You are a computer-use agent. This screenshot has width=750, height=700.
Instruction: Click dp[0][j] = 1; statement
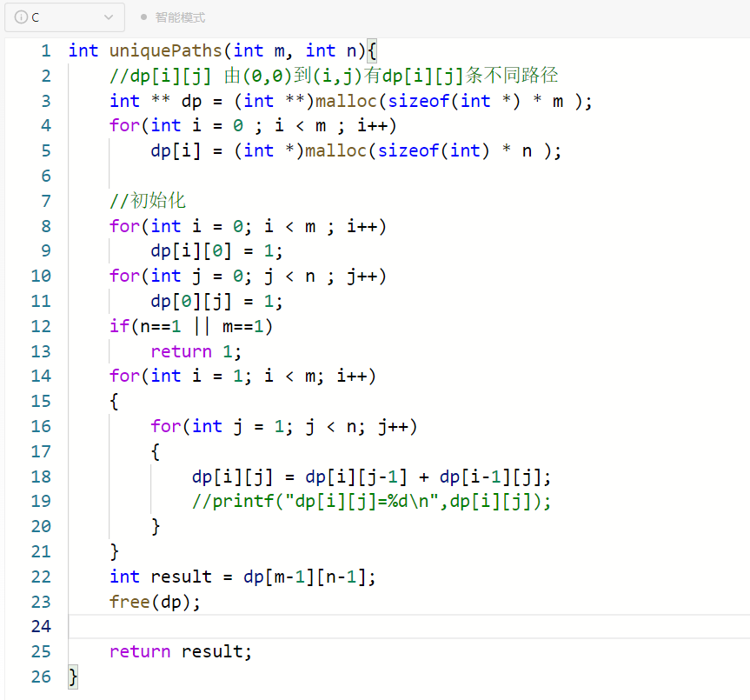(216, 301)
